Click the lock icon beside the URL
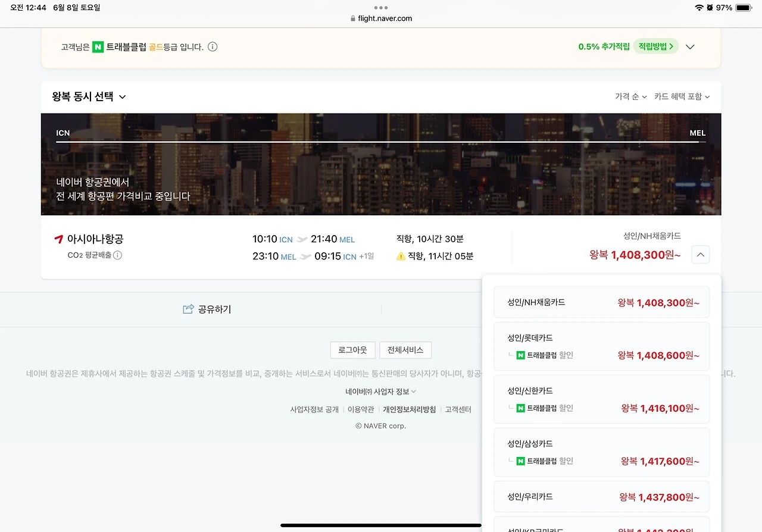Image resolution: width=762 pixels, height=532 pixels. 353,18
